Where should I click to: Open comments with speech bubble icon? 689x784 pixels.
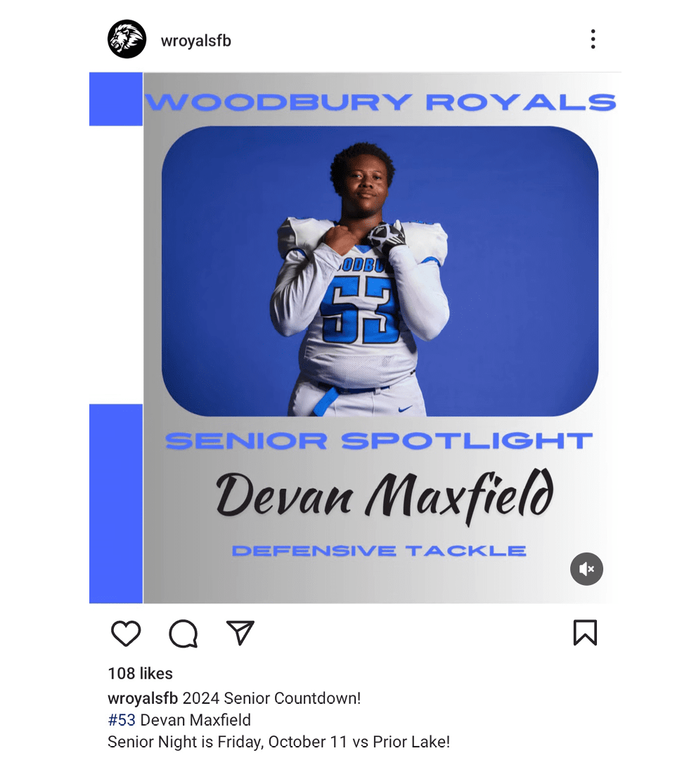[x=183, y=634]
